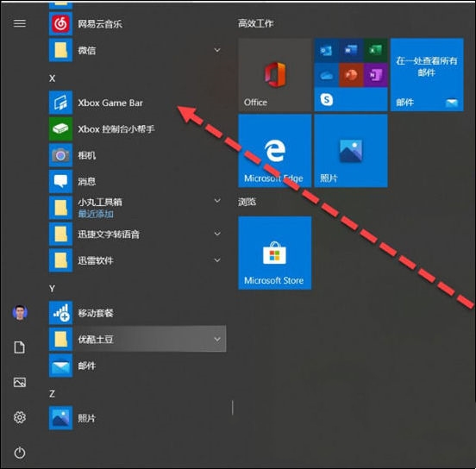The image size is (476, 469).
Task: Open the 移动套餐 app icon
Action: click(x=60, y=313)
